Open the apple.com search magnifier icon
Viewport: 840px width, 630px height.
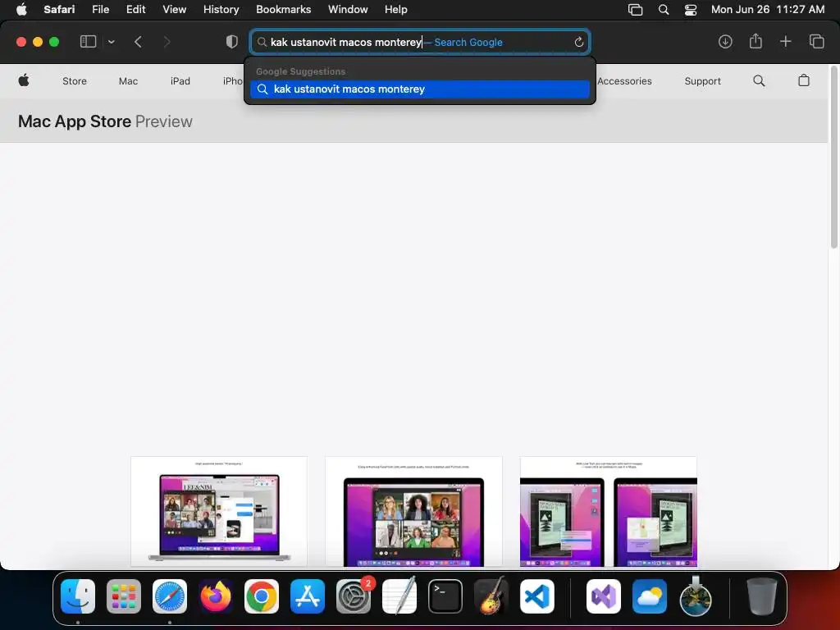click(759, 81)
